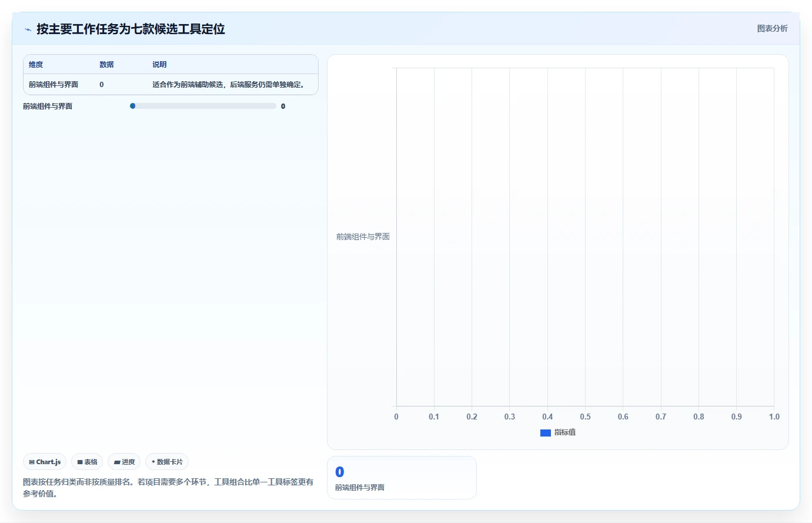Select the 数据卡片 tag chip
812x523 pixels.
pyautogui.click(x=167, y=462)
